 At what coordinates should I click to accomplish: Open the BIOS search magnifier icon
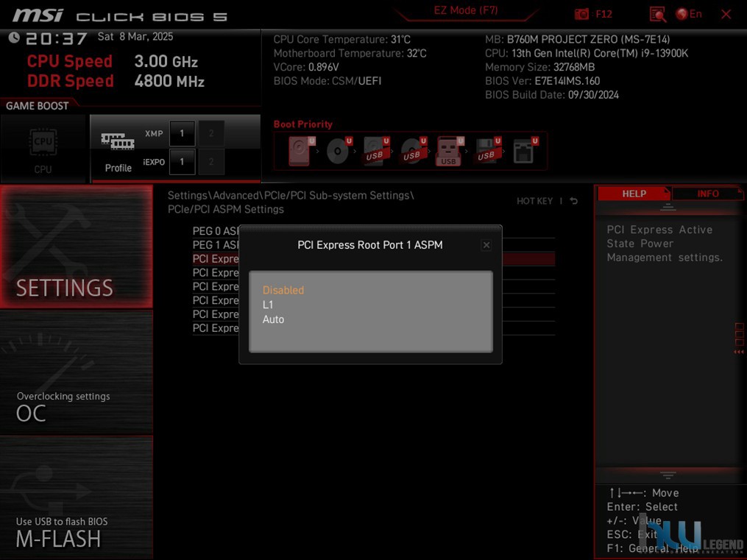[x=657, y=14]
